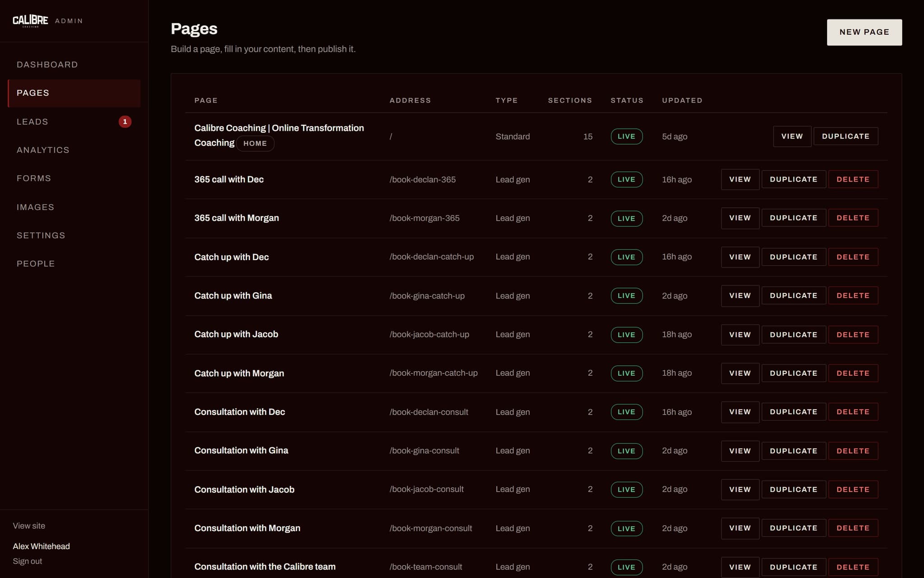
Task: Click the Sections column header
Action: pos(570,100)
